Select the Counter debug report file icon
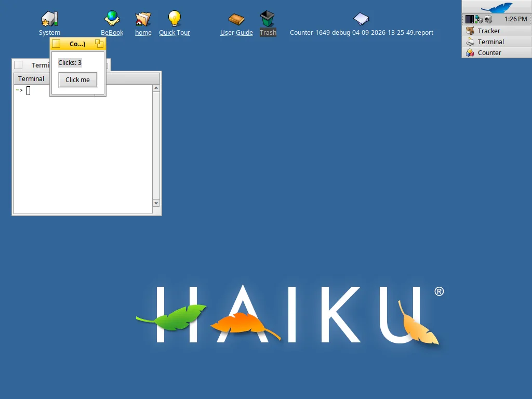 click(362, 19)
